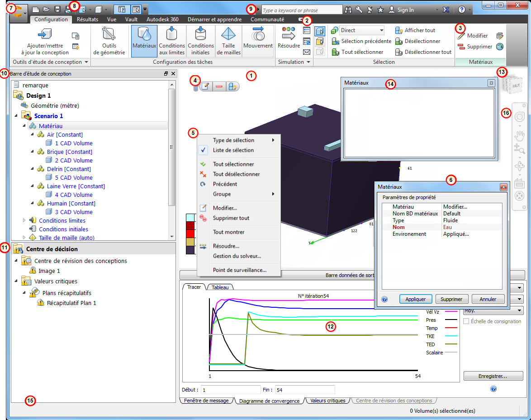Expand the Simulation panel dropdown arrow
This screenshot has height=420, width=531.
308,62
